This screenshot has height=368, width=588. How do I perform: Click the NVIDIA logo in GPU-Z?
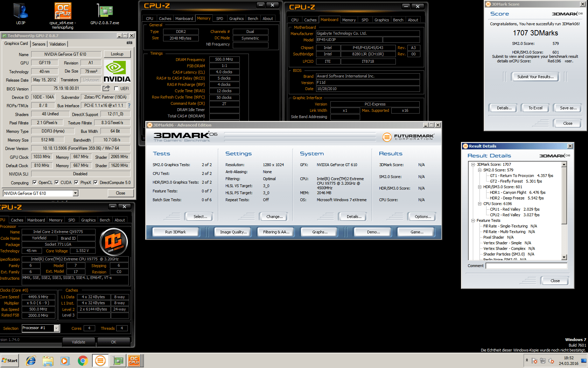(x=117, y=71)
